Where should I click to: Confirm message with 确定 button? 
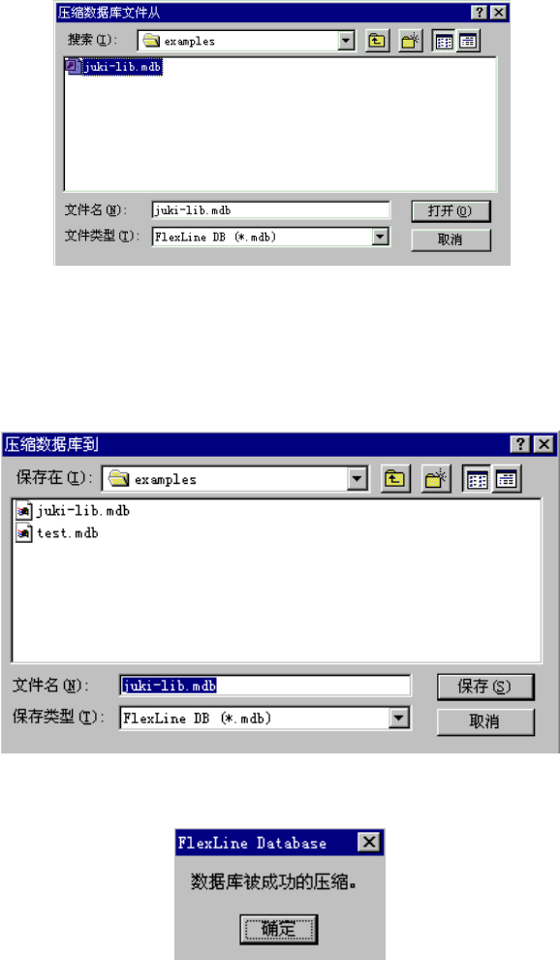[278, 929]
